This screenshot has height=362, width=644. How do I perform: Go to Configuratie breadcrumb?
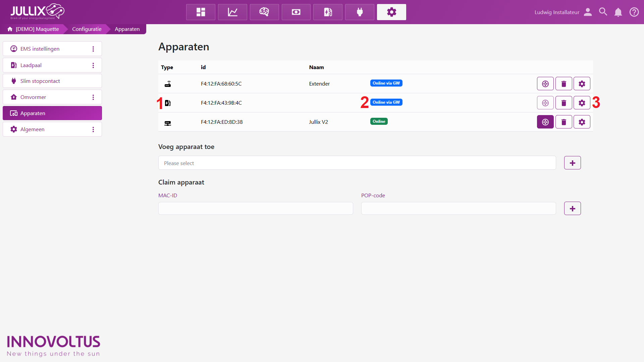pos(87,29)
